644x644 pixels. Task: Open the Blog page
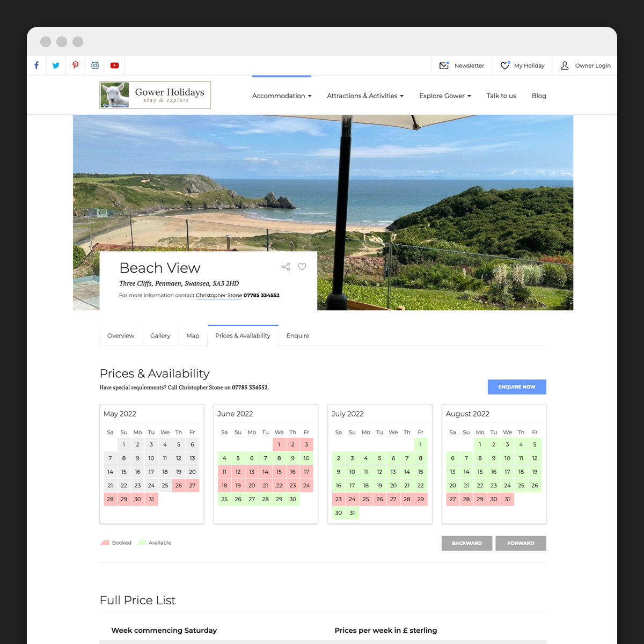pos(539,96)
